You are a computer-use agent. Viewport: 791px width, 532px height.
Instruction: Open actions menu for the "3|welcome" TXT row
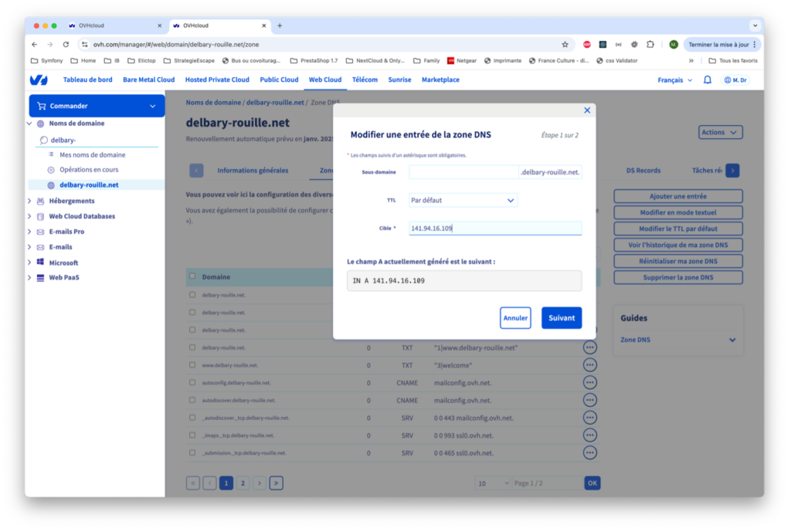point(589,365)
